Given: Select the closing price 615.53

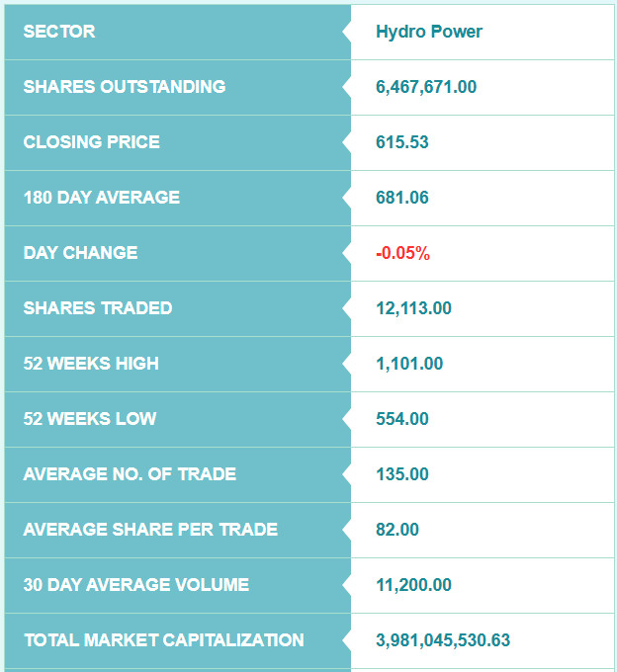Looking at the screenshot, I should point(402,142).
